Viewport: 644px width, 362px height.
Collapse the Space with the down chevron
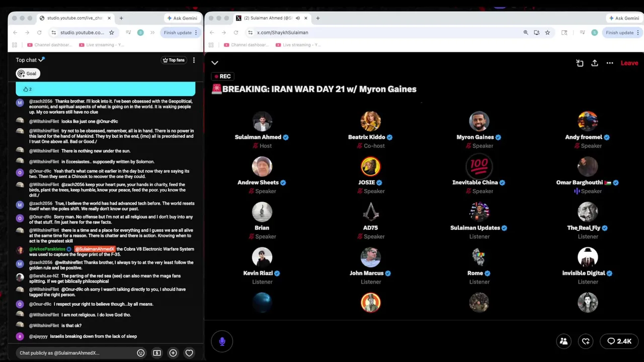215,63
